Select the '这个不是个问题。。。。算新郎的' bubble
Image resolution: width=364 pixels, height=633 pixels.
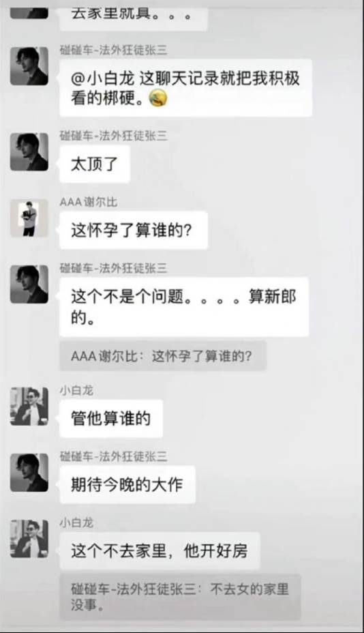[184, 307]
